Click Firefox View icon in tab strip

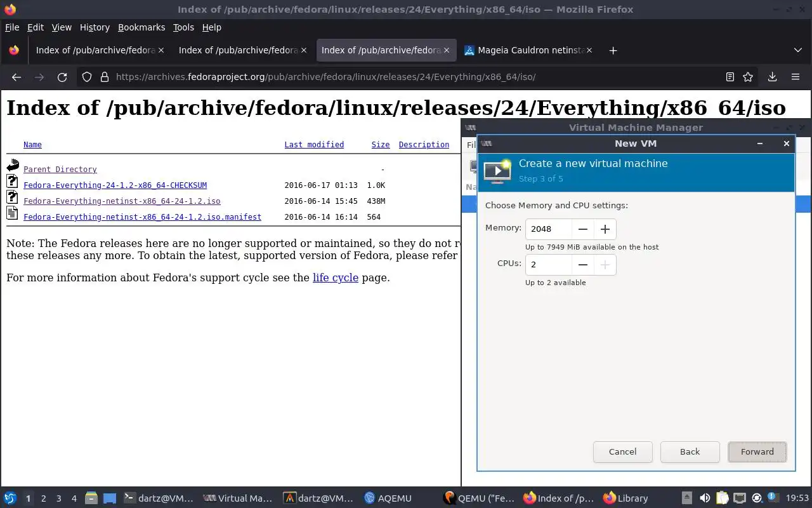click(x=14, y=50)
